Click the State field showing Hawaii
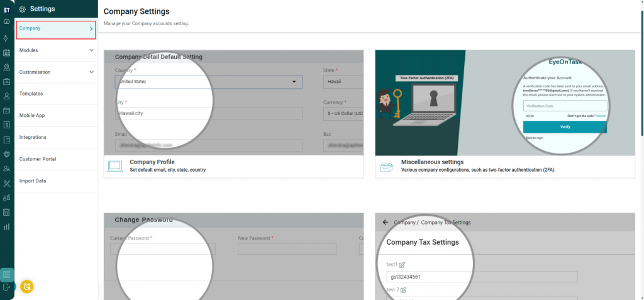This screenshot has width=644, height=300. click(343, 82)
